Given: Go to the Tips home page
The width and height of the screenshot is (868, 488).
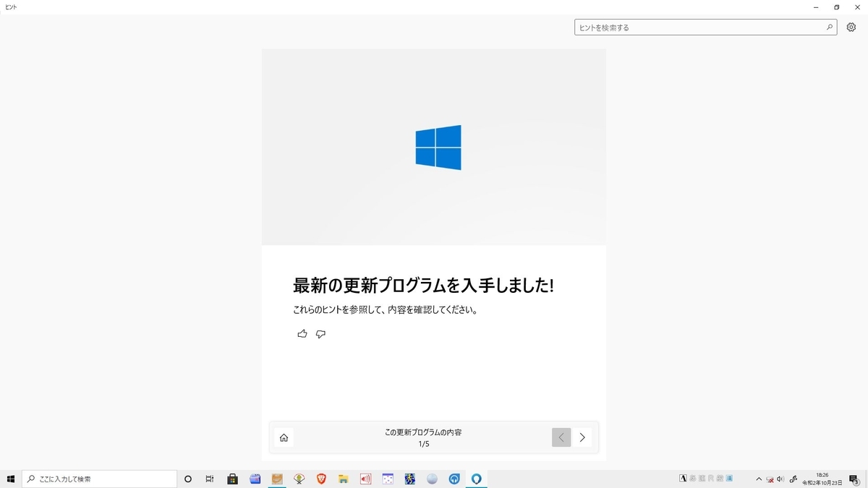Looking at the screenshot, I should click(x=284, y=437).
